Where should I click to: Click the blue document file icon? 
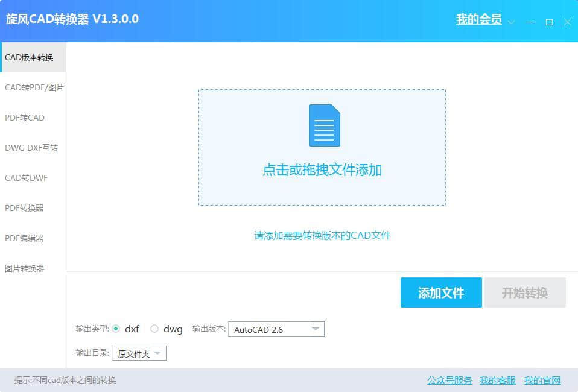(x=324, y=125)
